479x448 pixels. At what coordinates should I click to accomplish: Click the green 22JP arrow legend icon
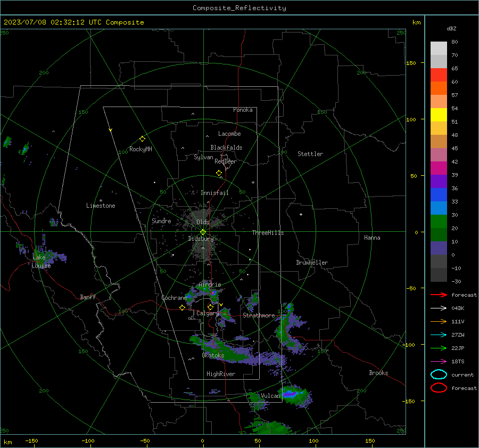point(439,348)
